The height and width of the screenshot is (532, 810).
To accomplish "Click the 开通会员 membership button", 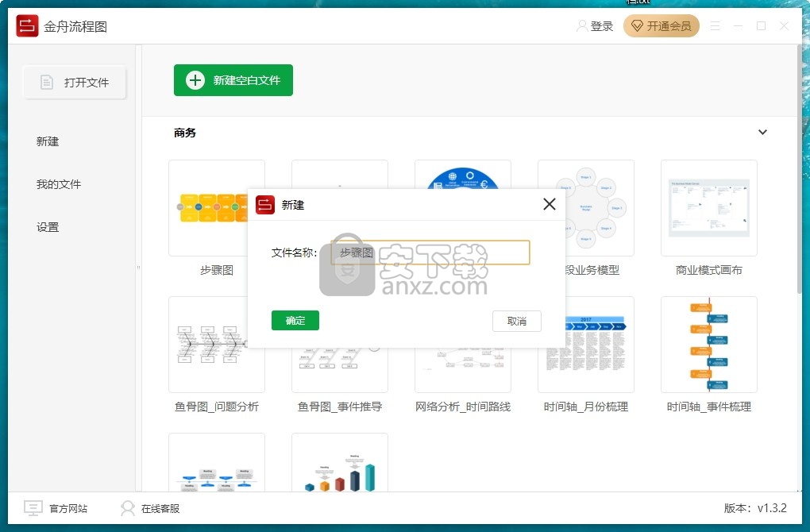I will point(661,26).
